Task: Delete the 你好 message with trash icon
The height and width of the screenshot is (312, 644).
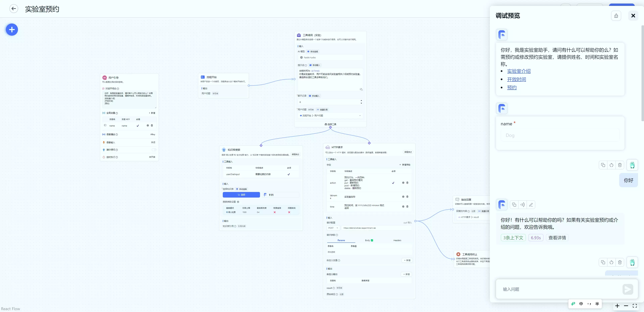Action: tap(620, 165)
